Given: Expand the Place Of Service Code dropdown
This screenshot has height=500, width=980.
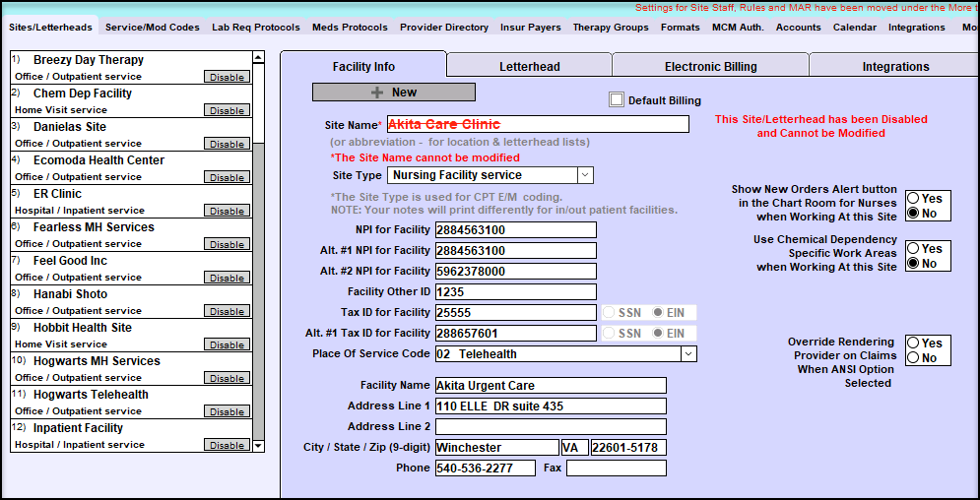Looking at the screenshot, I should pos(687,354).
